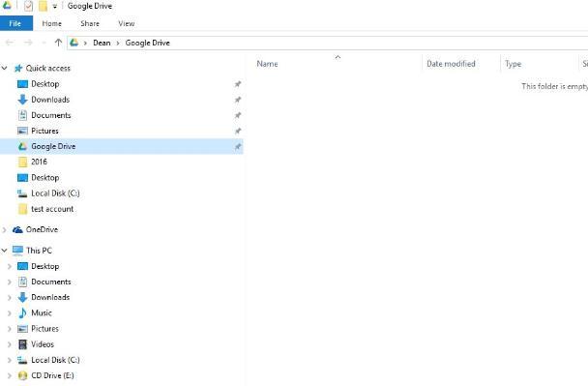Open the chevron after Dean in breadcrumb

[x=118, y=44]
